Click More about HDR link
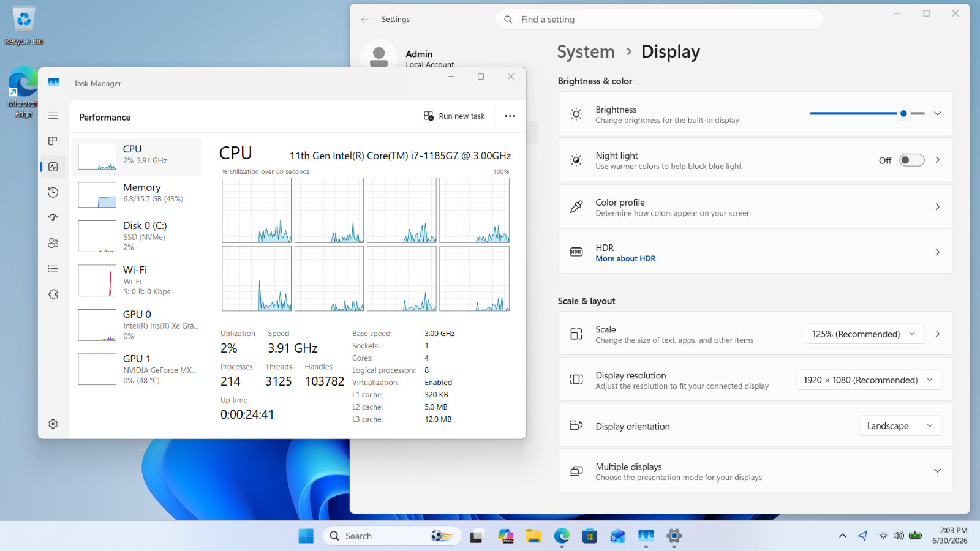The image size is (980, 551). coord(625,259)
